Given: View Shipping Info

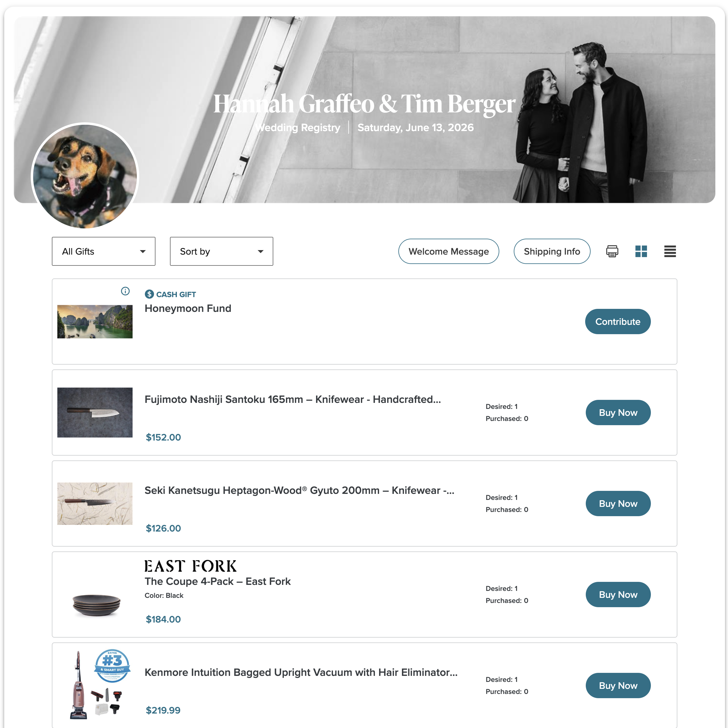Looking at the screenshot, I should (552, 251).
